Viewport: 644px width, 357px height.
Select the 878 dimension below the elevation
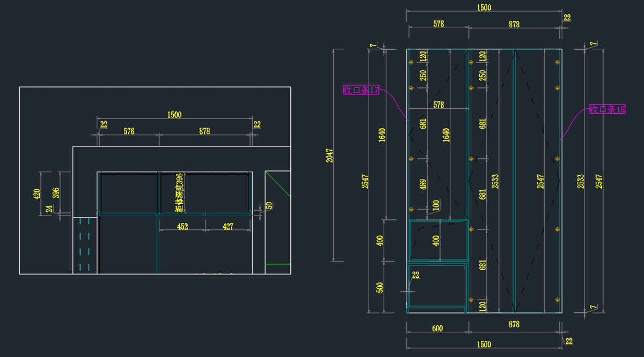click(514, 324)
